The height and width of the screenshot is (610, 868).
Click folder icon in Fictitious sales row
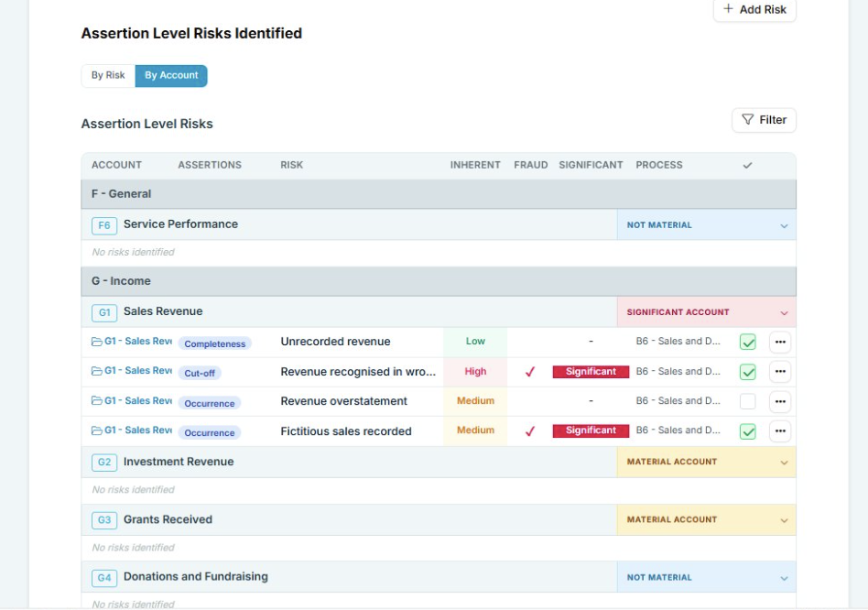pos(97,430)
